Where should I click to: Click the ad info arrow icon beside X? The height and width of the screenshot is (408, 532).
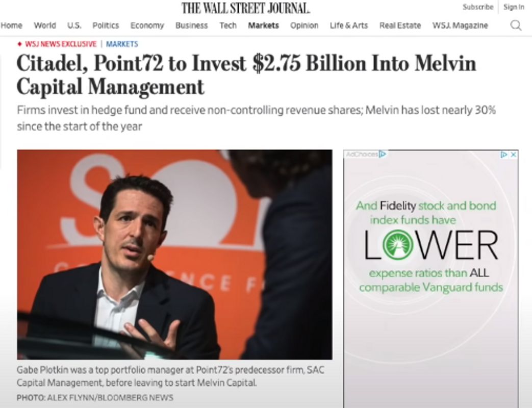pyautogui.click(x=504, y=155)
